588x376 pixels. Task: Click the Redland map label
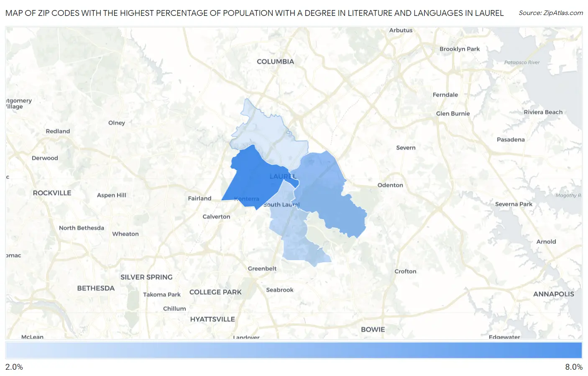[58, 131]
